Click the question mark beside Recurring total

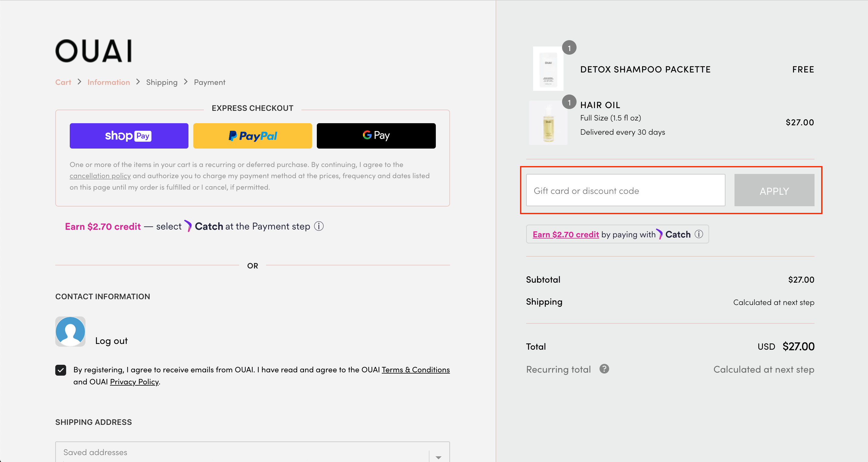point(604,369)
